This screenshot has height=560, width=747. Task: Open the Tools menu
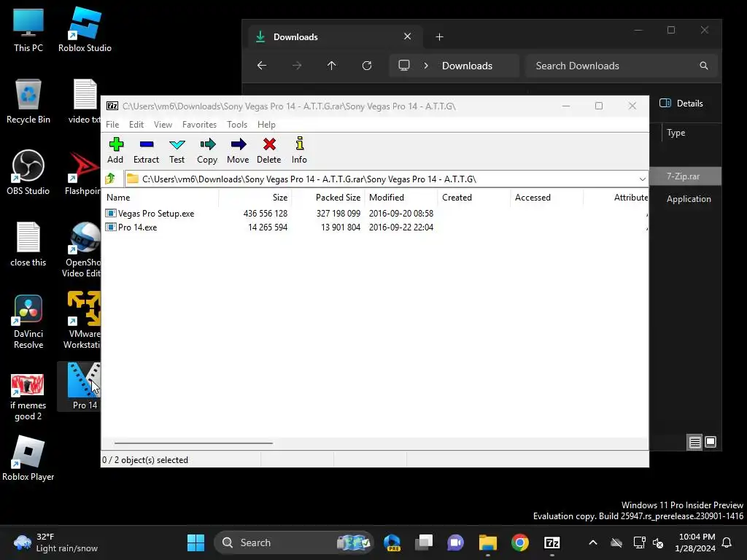tap(237, 124)
